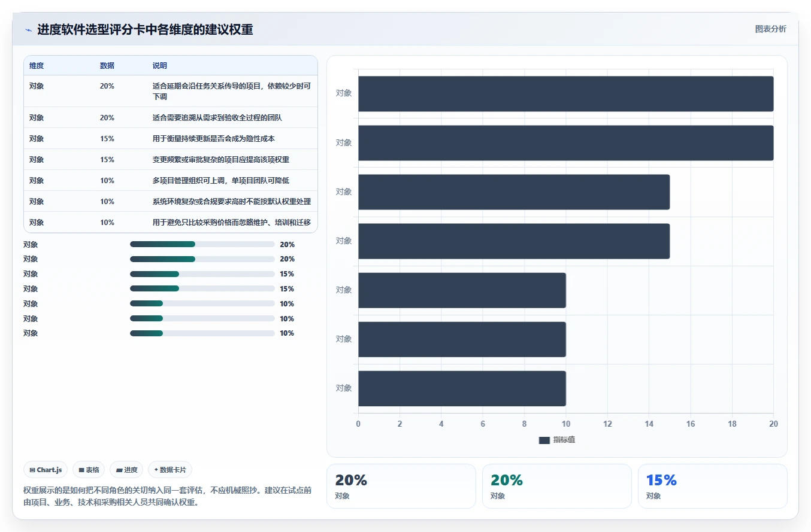Click the 表格 chip
811x532 pixels.
[89, 470]
